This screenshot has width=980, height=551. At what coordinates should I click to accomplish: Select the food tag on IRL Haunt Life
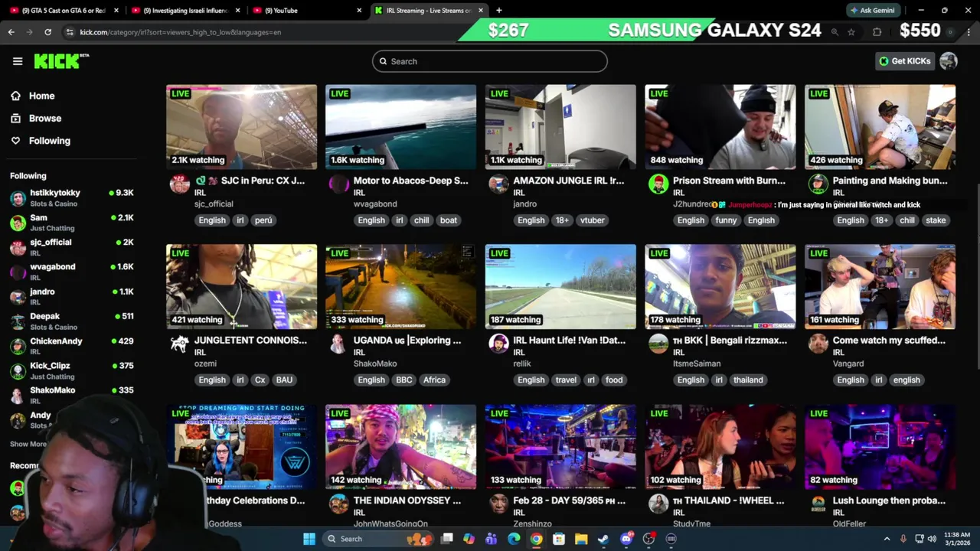click(614, 380)
